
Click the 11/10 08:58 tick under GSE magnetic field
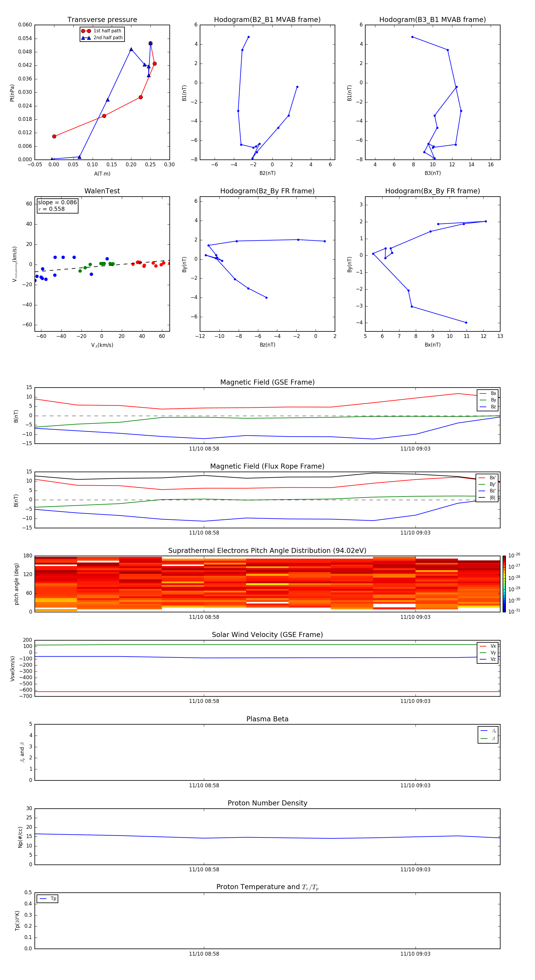(204, 448)
